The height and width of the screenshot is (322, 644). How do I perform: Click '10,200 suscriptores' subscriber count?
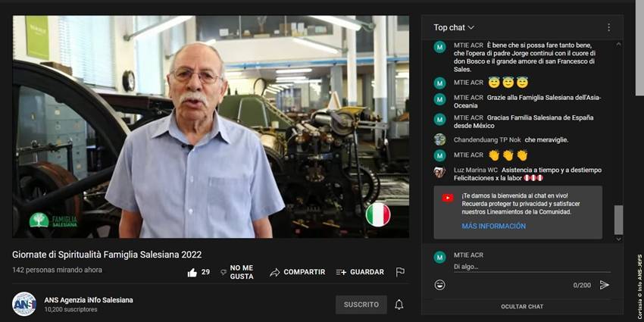coord(70,310)
